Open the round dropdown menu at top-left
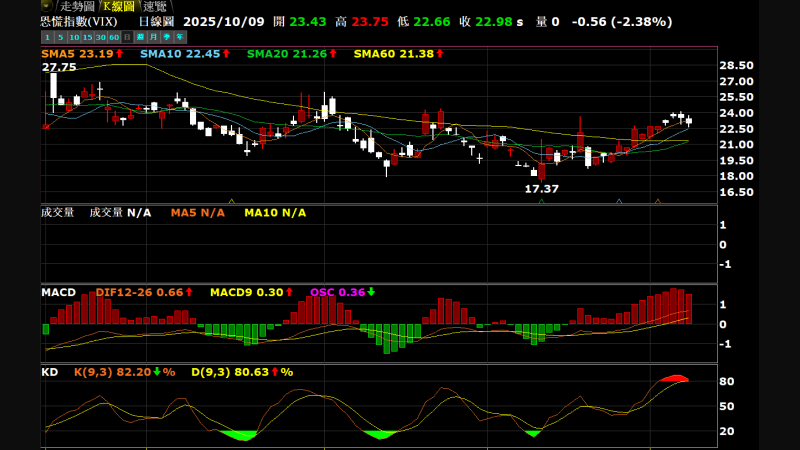 [46, 5]
